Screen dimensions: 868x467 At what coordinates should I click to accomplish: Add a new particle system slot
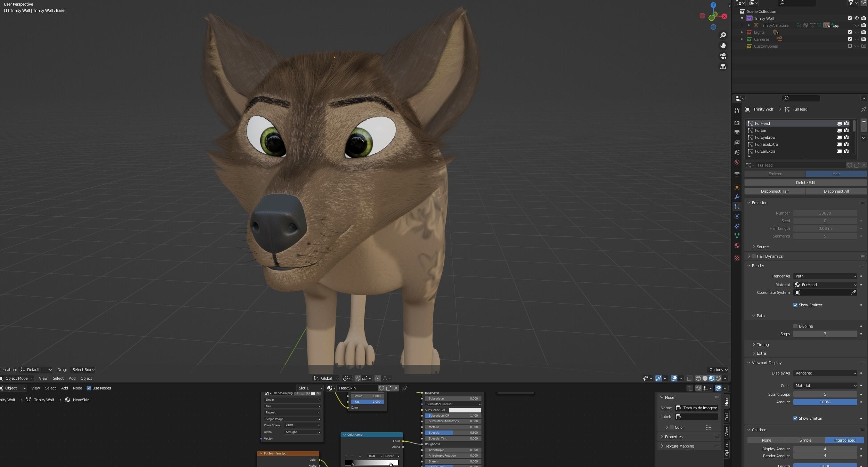(x=864, y=122)
